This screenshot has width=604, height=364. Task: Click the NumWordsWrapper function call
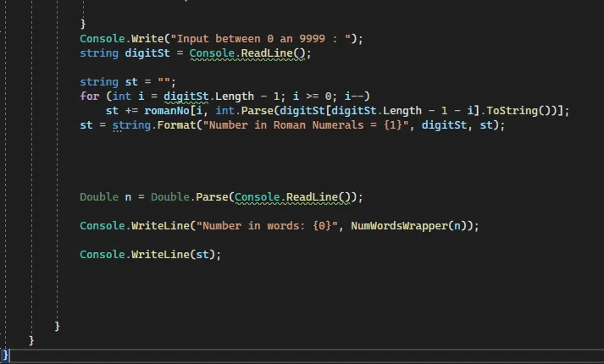[x=399, y=226]
